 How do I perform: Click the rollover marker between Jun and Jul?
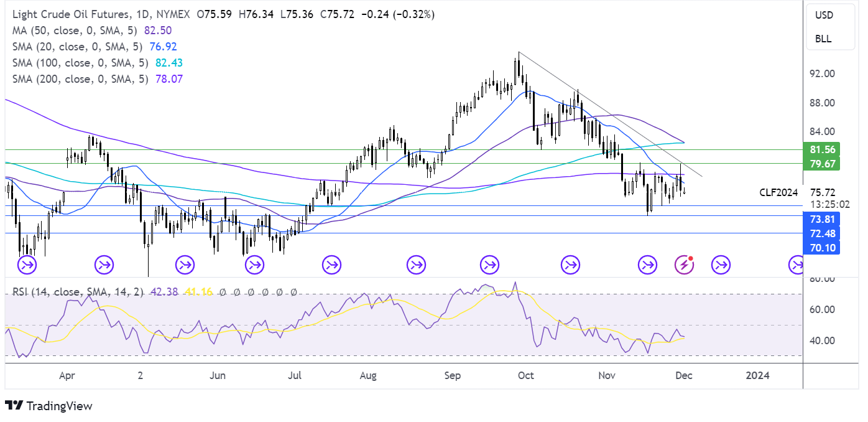click(x=254, y=266)
